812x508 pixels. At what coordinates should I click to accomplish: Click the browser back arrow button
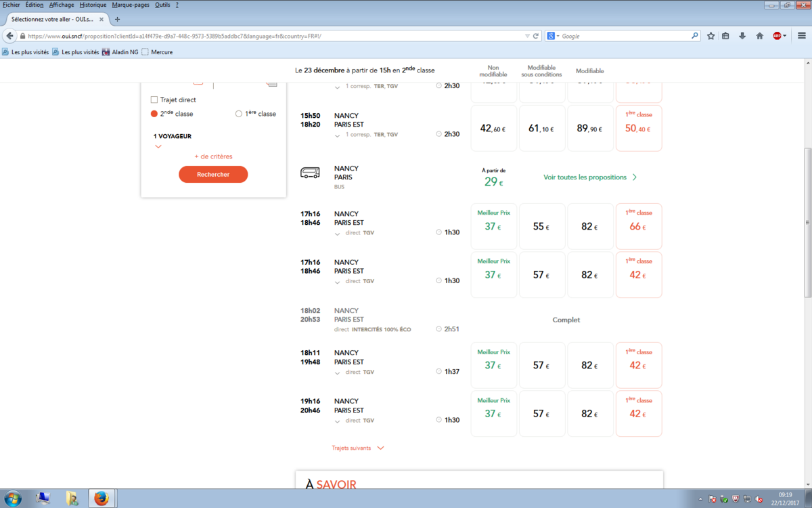tap(10, 36)
